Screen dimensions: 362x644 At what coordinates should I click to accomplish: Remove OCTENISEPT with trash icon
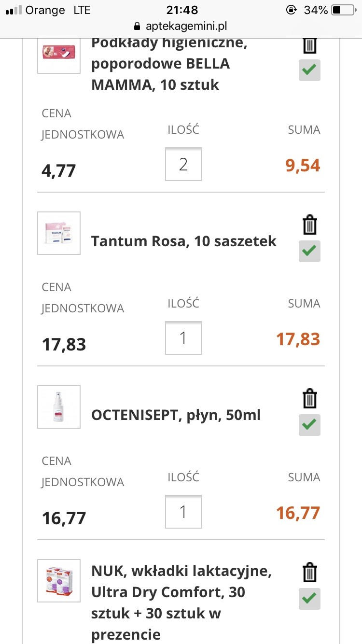(x=309, y=399)
